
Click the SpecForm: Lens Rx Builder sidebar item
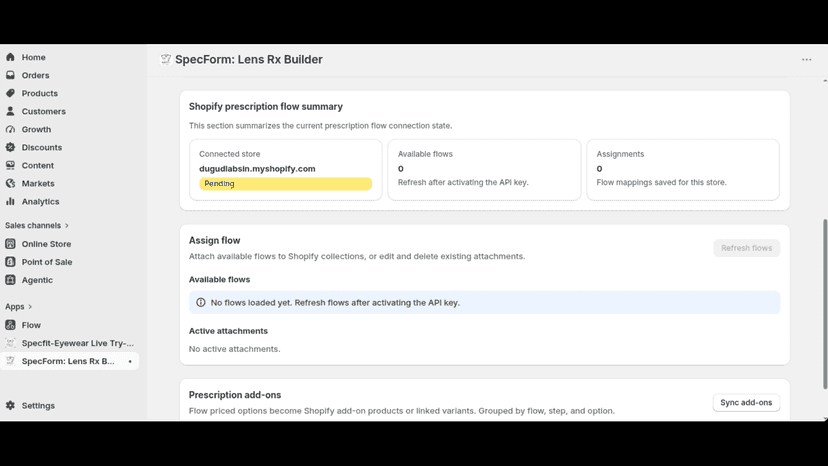click(68, 361)
